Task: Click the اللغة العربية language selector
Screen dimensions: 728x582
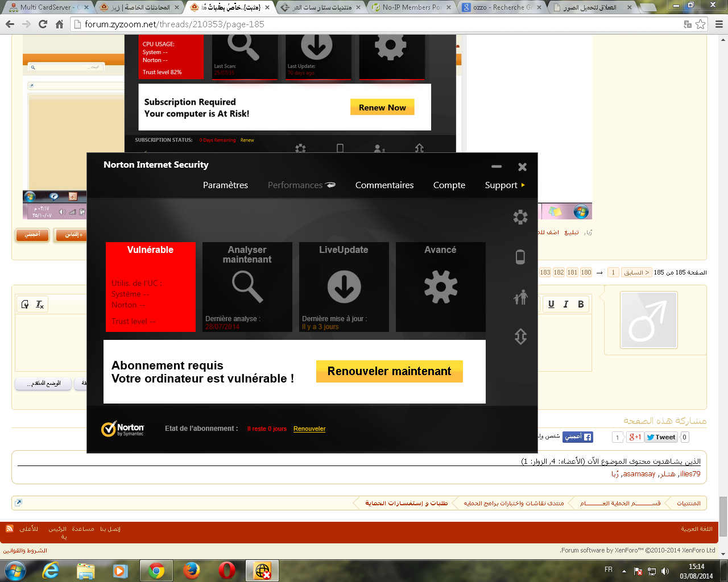Action: click(697, 529)
